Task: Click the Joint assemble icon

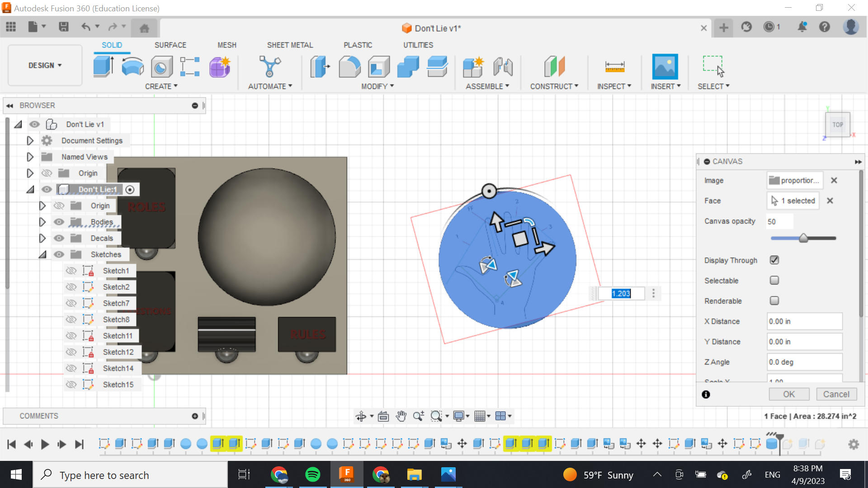Action: (503, 66)
